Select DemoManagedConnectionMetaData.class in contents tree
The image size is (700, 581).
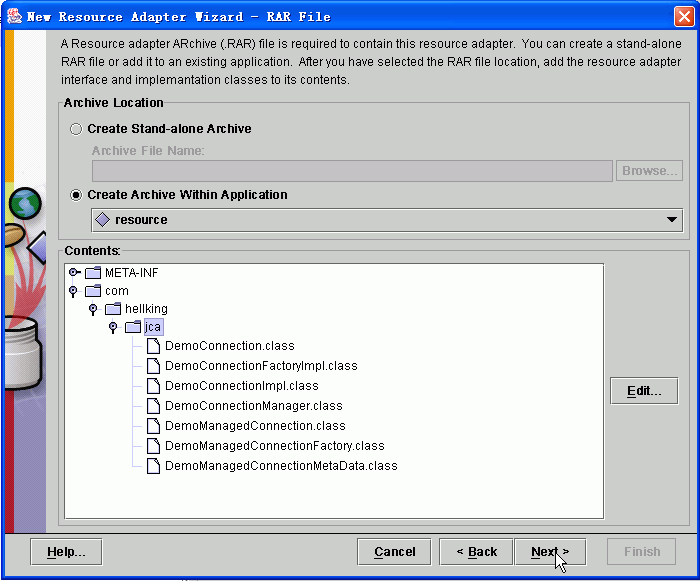(281, 466)
